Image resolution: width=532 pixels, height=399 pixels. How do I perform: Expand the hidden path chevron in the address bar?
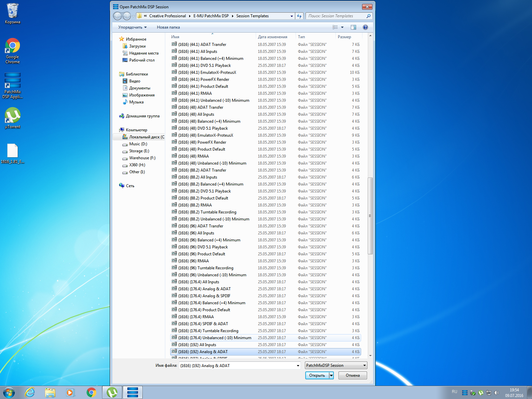145,16
